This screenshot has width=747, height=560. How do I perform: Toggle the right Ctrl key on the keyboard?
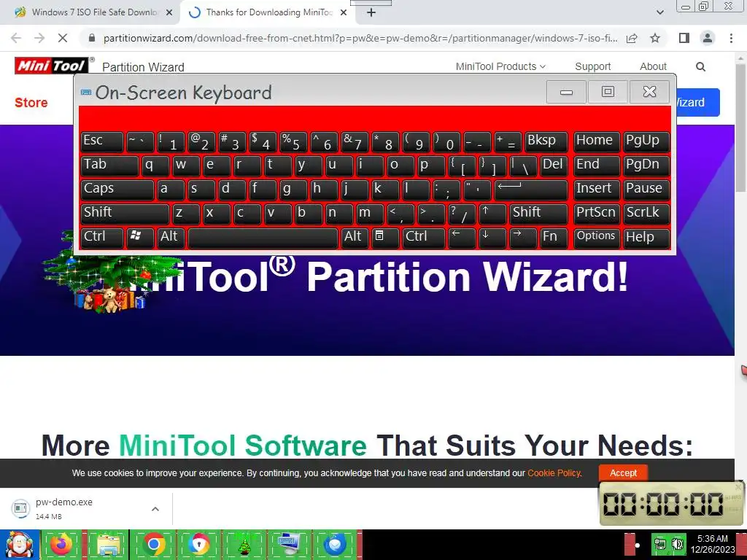click(x=424, y=238)
